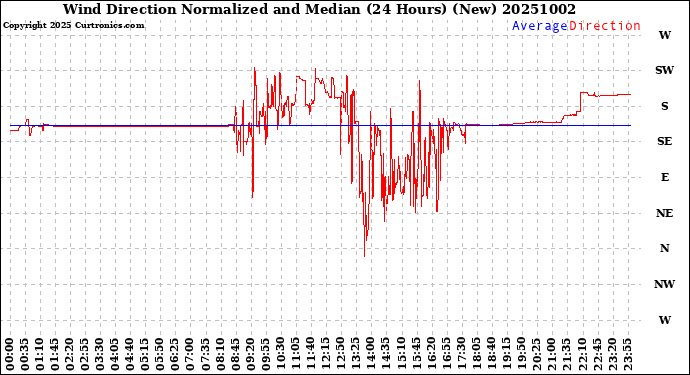Click the "10:30" time axis label

click(x=280, y=354)
